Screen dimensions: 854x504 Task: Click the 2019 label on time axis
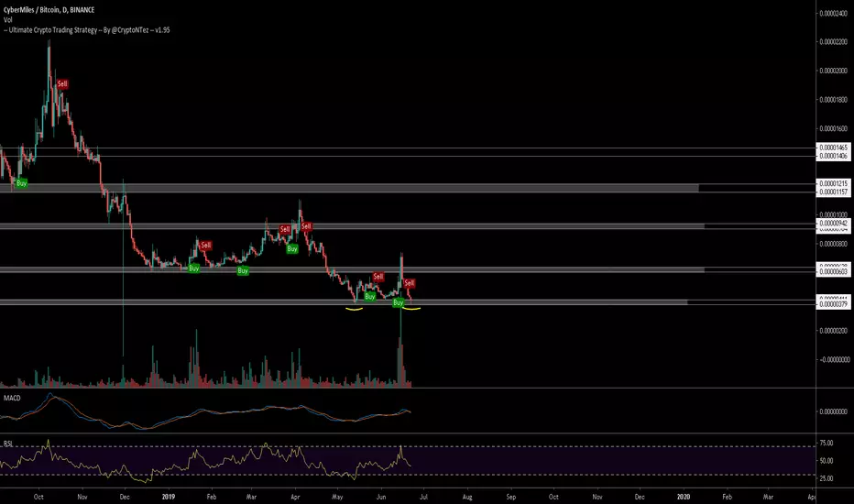(x=167, y=496)
